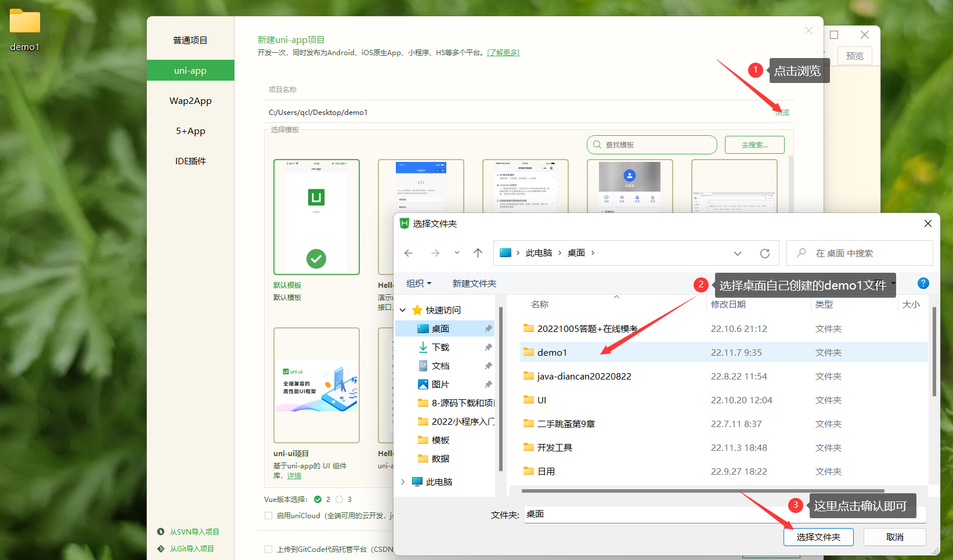The height and width of the screenshot is (560, 953).
Task: Switch to Wap2App project type
Action: point(190,100)
